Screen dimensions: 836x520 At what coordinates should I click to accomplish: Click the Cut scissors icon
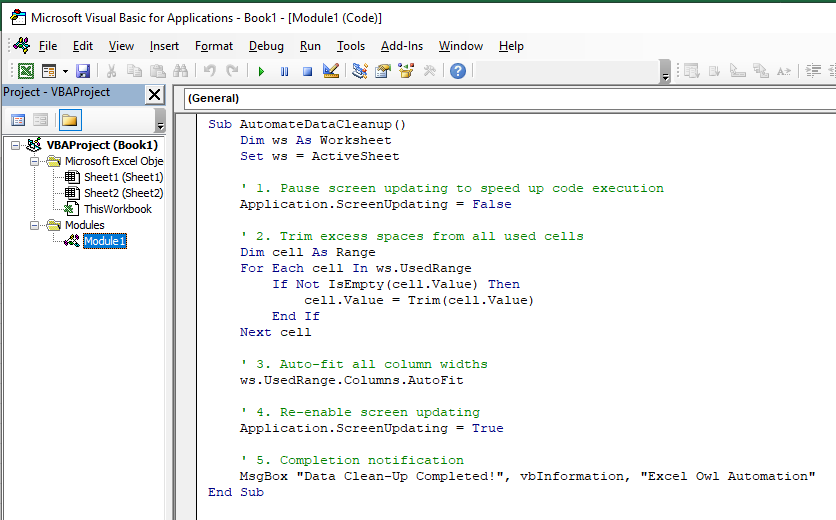pos(111,71)
